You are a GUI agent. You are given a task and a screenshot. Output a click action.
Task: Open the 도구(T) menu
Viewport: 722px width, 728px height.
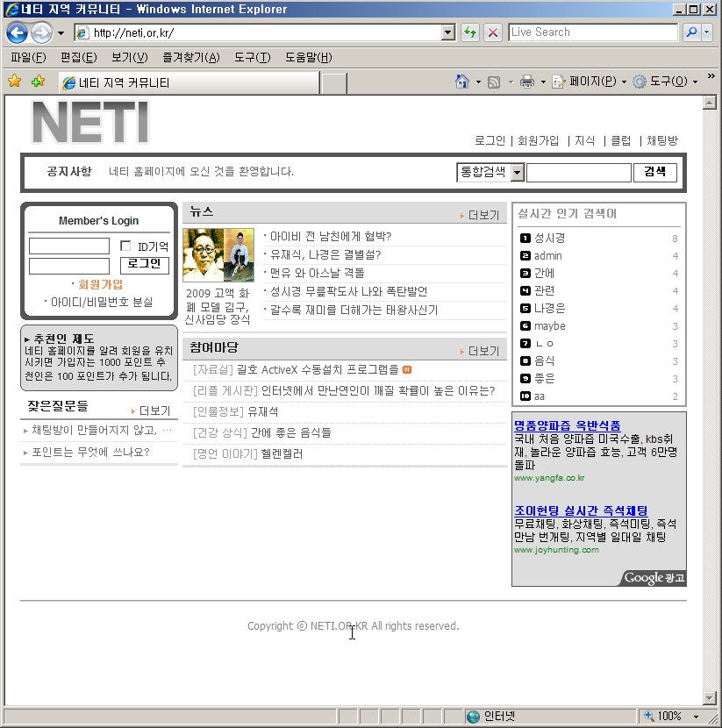pos(252,58)
